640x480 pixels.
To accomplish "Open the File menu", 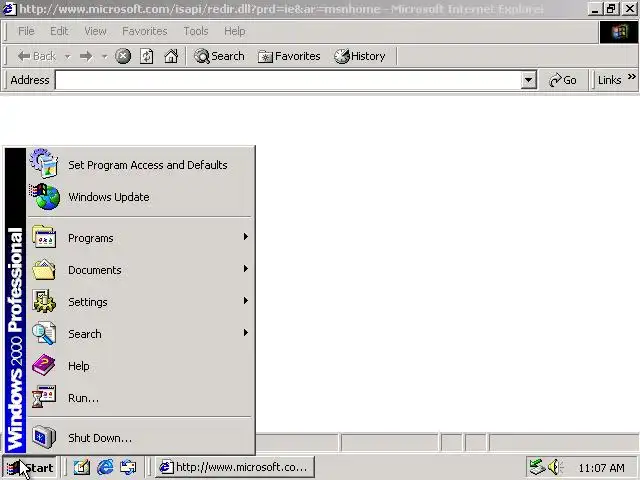I will [26, 31].
